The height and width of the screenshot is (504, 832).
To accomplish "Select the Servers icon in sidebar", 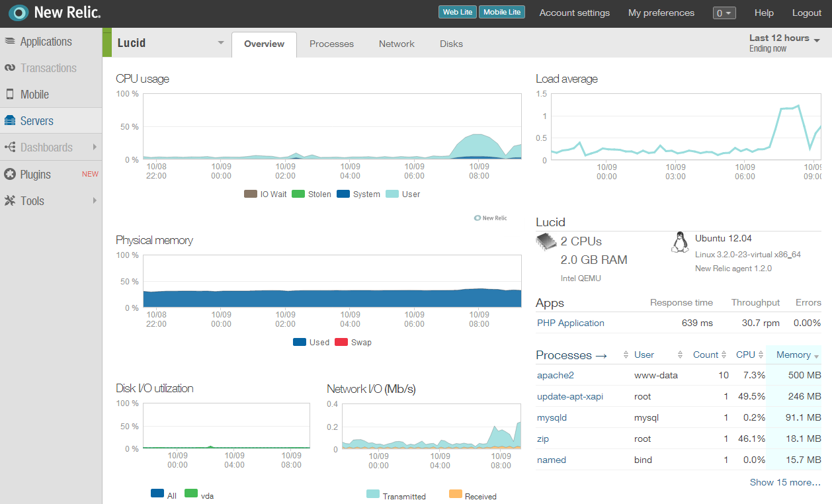I will (10, 121).
